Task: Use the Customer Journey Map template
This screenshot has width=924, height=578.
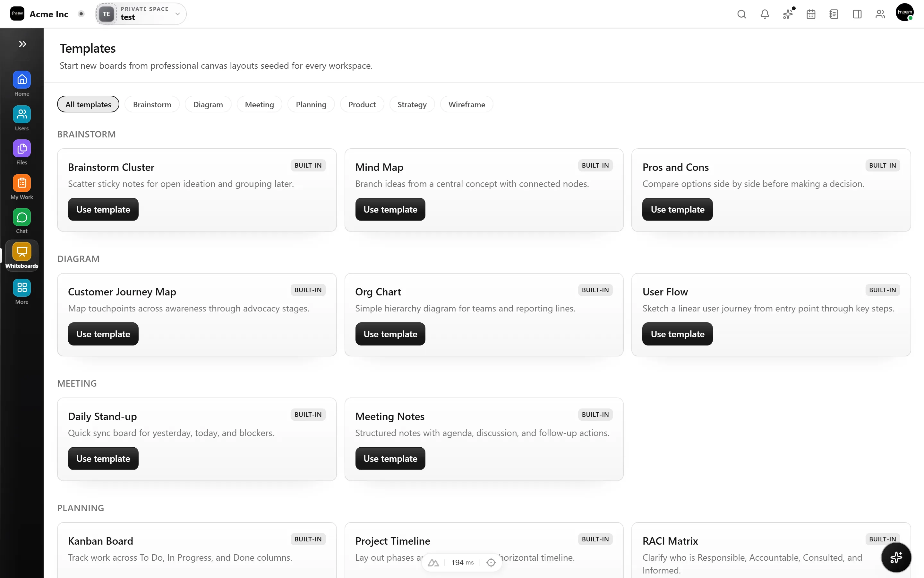Action: 103,334
